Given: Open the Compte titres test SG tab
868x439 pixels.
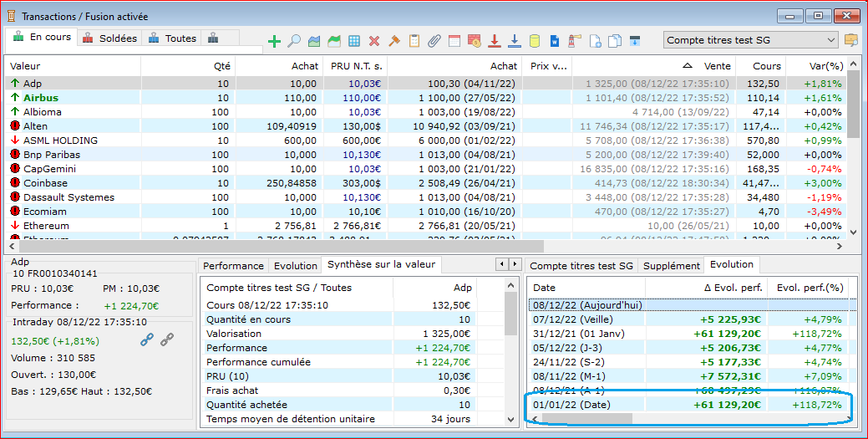Looking at the screenshot, I should click(x=581, y=266).
